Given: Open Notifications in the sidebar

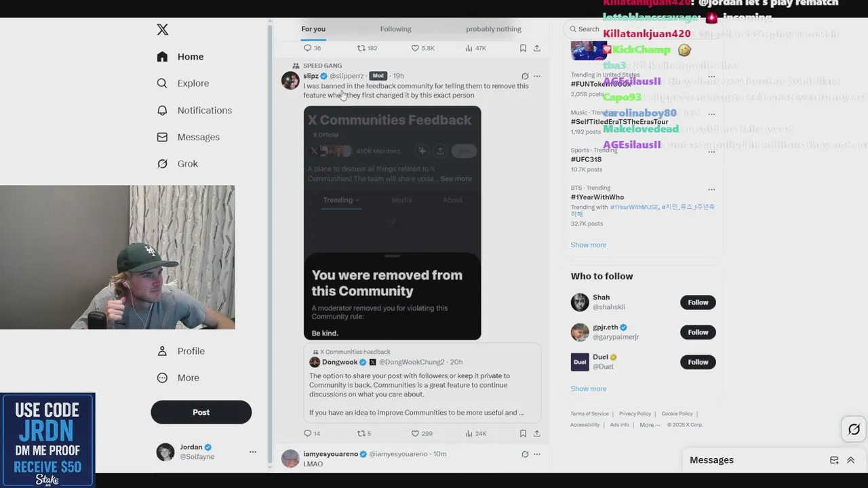Looking at the screenshot, I should (195, 110).
